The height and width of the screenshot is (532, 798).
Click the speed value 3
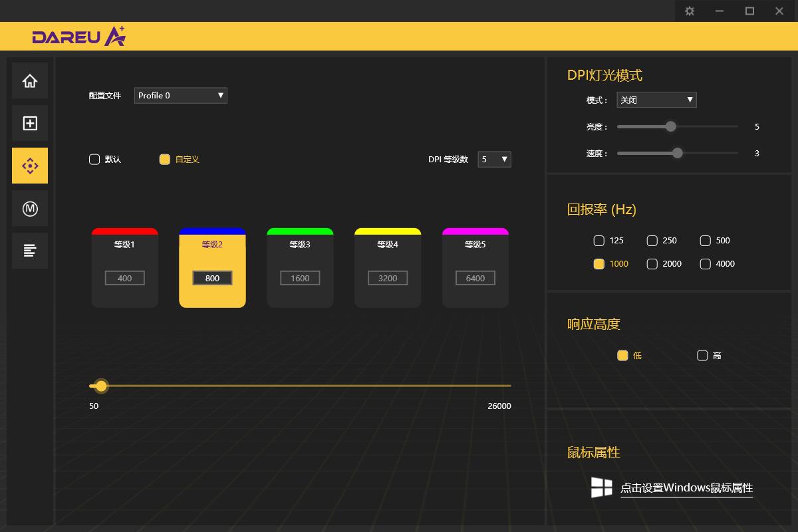pos(757,154)
